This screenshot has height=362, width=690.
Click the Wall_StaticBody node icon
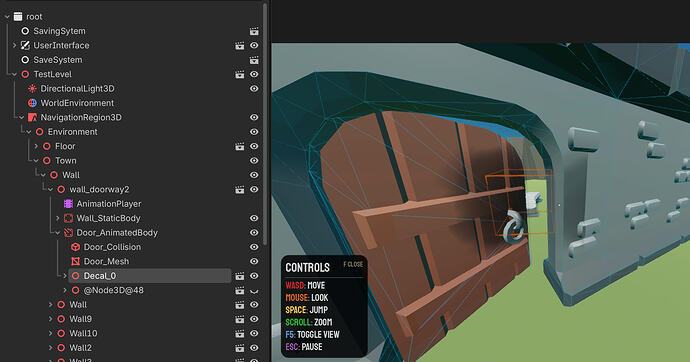(x=68, y=218)
